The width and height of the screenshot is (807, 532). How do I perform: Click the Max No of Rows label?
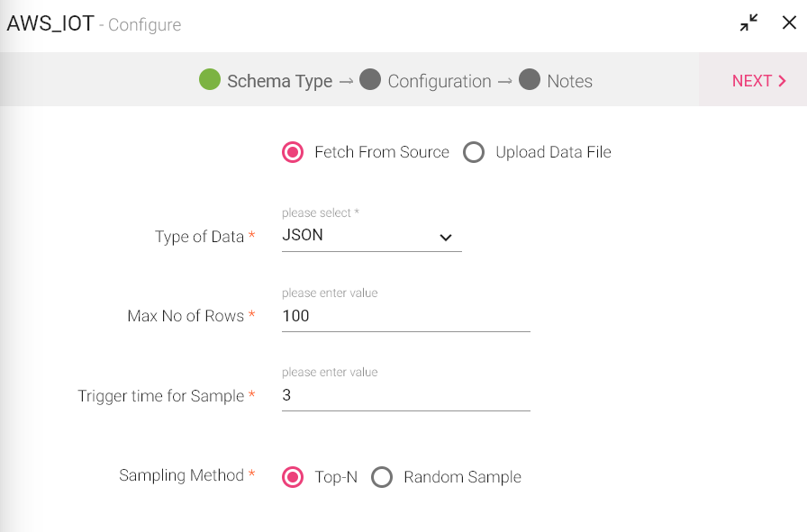pyautogui.click(x=186, y=316)
